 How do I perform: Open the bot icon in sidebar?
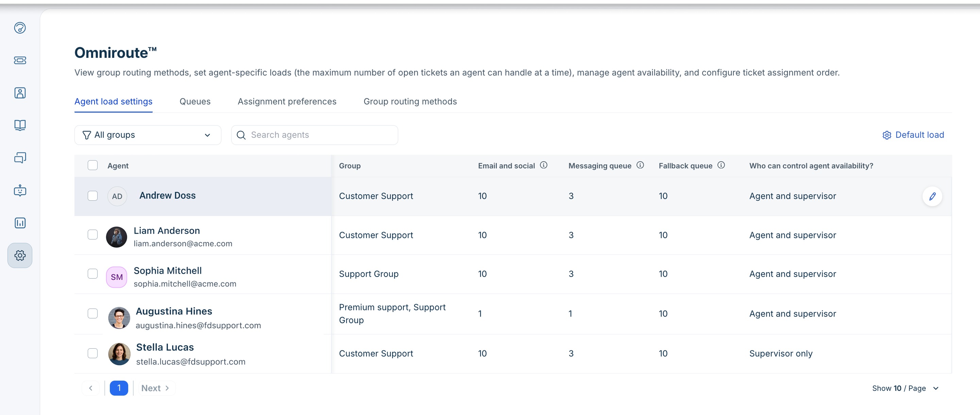point(20,190)
